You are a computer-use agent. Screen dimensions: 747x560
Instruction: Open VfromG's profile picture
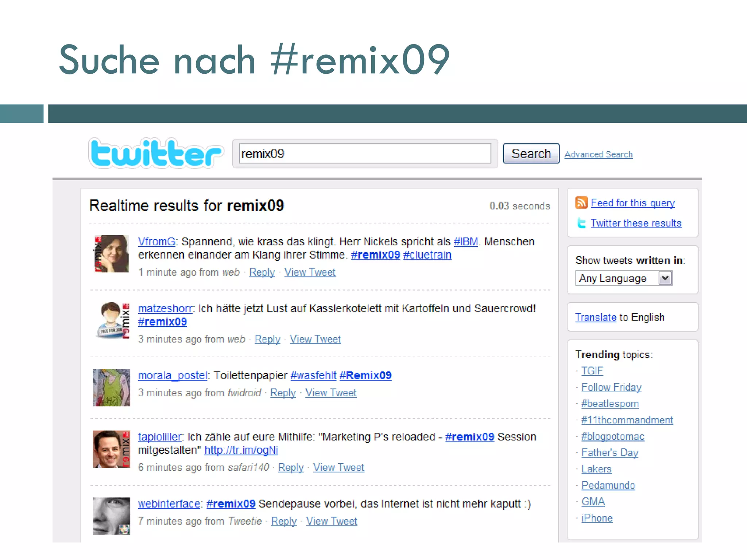(112, 254)
